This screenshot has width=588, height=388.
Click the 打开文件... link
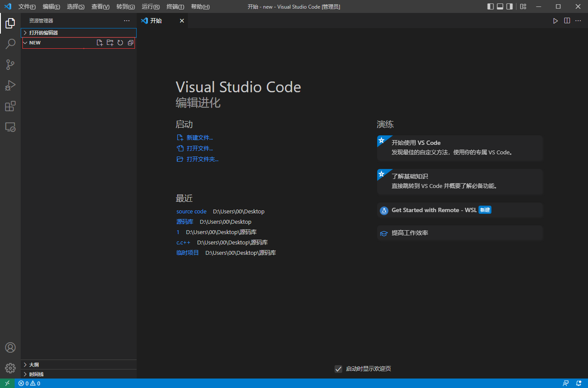click(x=200, y=148)
